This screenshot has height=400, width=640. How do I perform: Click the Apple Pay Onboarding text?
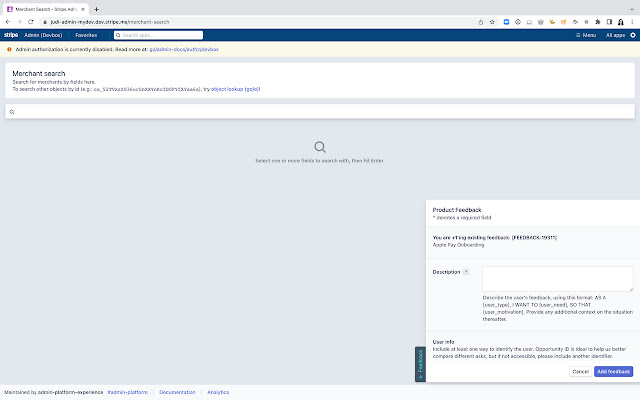458,245
